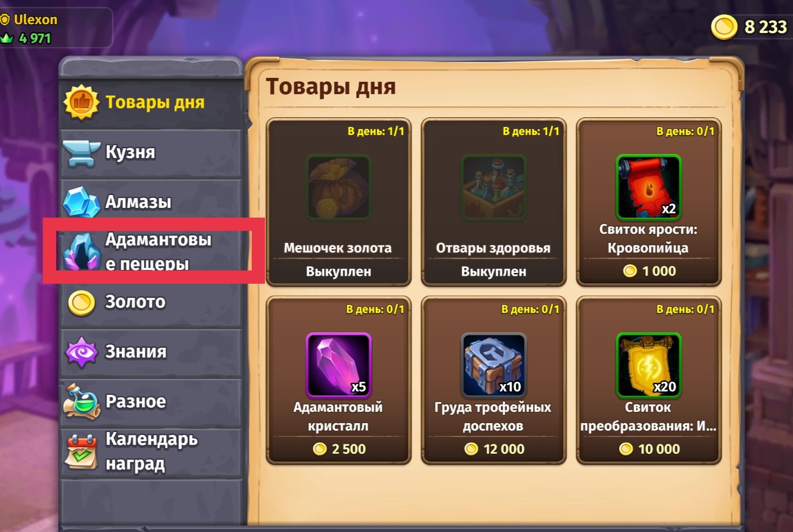This screenshot has height=532, width=793.
Task: Select the Груда трофейных доспехов chest
Action: [494, 365]
